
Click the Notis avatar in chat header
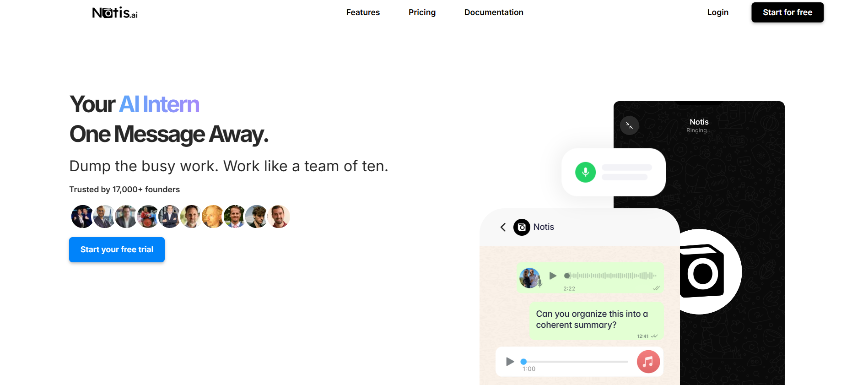pos(522,227)
